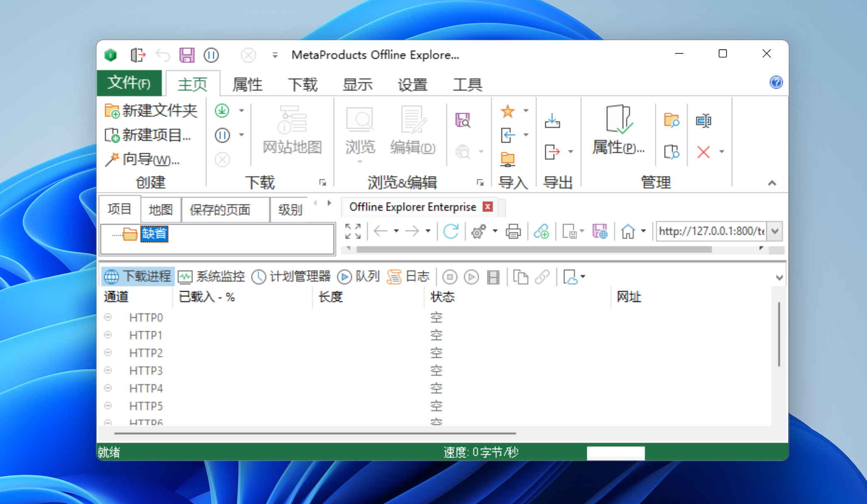Switch to the 工具 ribbon tab

pyautogui.click(x=467, y=84)
